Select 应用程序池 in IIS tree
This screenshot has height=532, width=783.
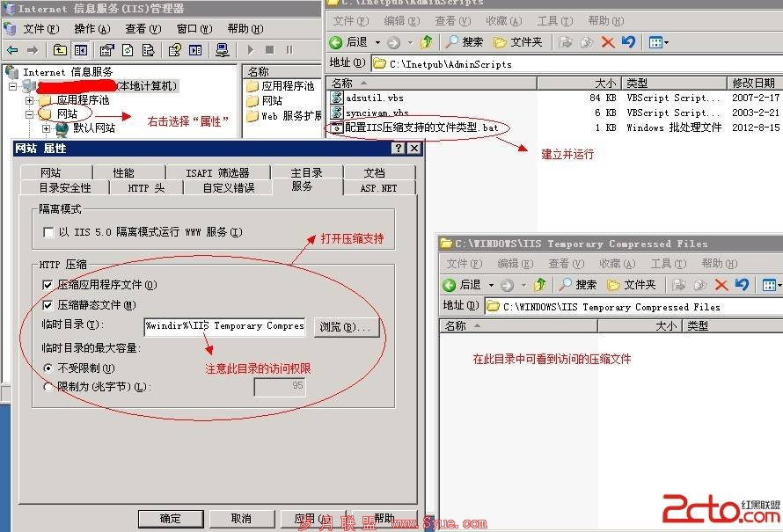(83, 100)
